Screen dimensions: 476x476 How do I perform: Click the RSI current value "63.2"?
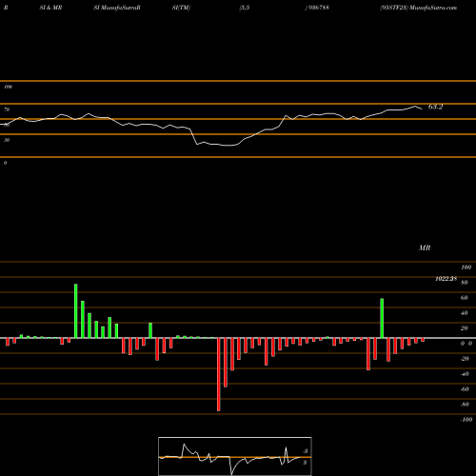pos(435,107)
